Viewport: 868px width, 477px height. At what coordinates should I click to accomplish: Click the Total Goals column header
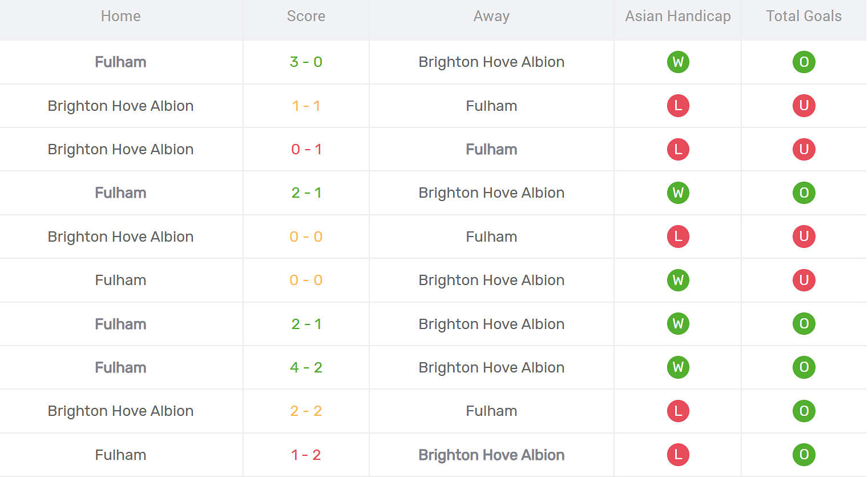pos(804,16)
